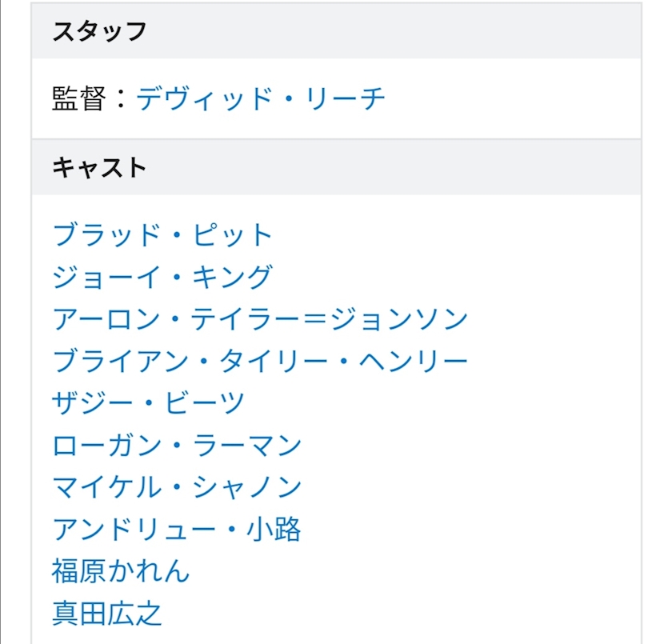
Task: Click the 監督 label text
Action: 80,98
